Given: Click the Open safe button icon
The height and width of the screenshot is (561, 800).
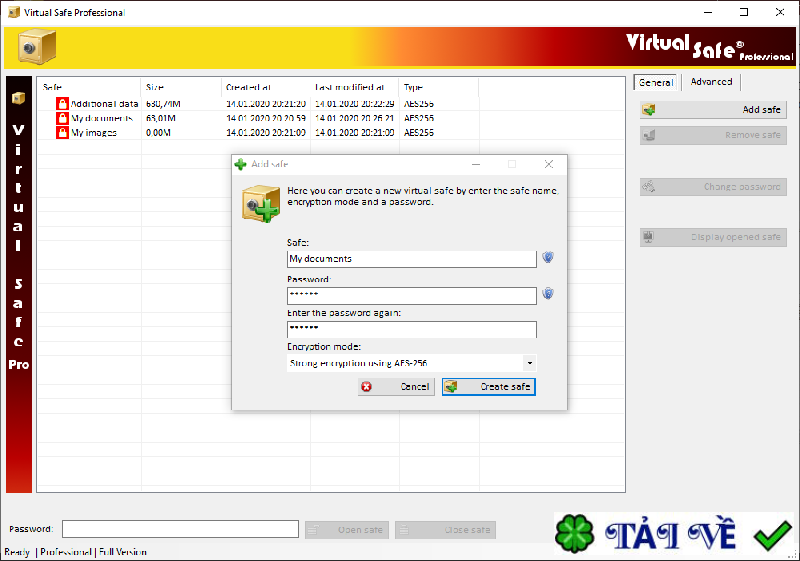Looking at the screenshot, I should click(314, 530).
